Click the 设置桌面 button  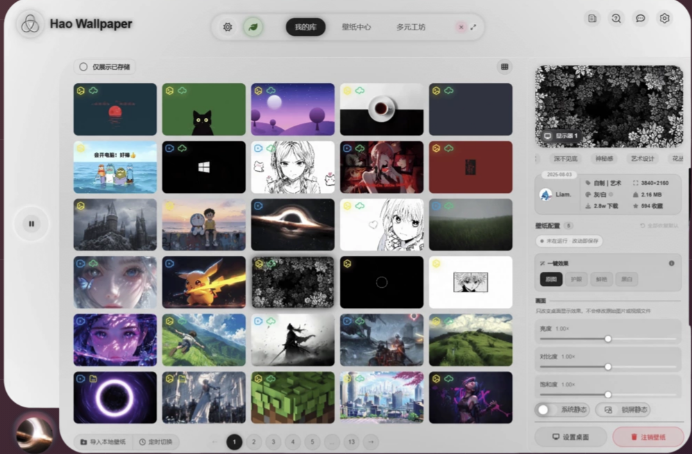571,437
